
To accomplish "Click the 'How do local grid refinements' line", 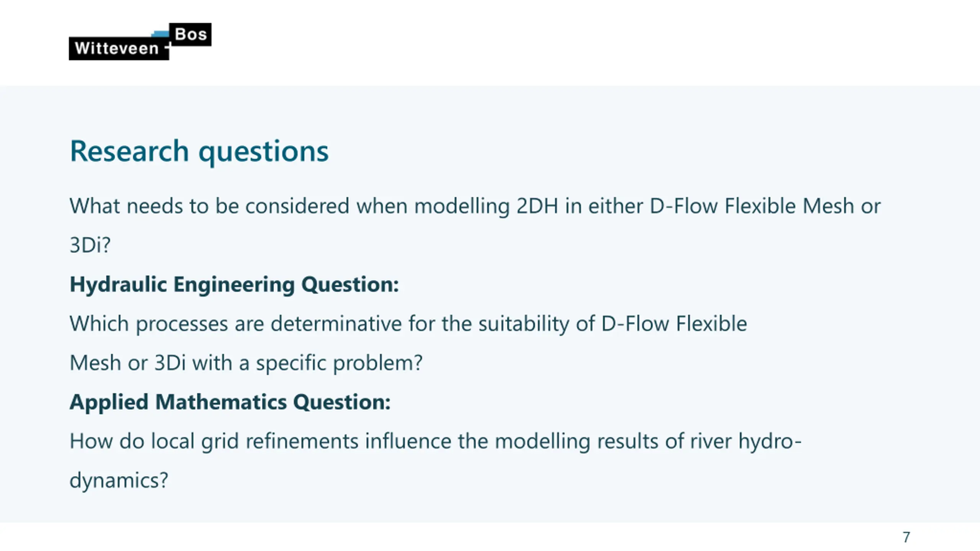I will click(436, 442).
